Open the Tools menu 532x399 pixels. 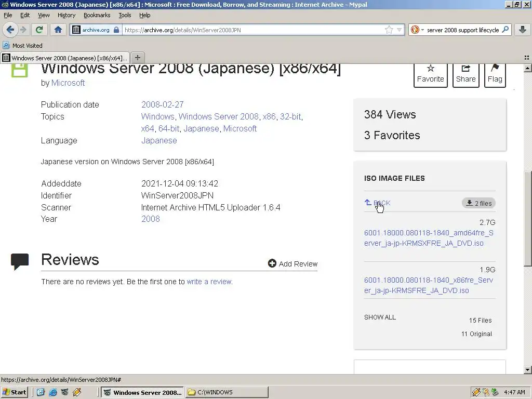pyautogui.click(x=125, y=15)
